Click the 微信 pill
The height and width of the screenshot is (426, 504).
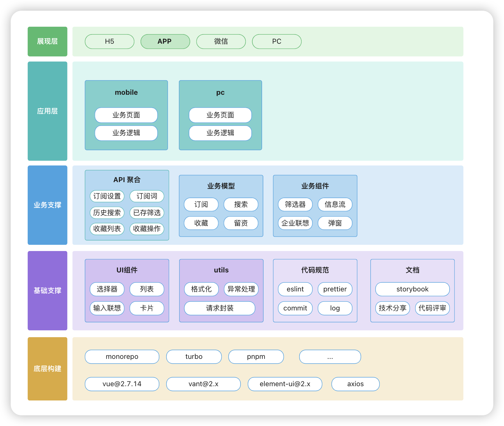click(x=221, y=41)
